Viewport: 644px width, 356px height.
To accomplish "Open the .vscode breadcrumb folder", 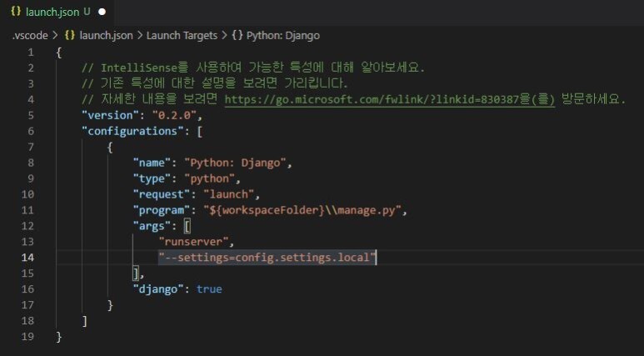I will 30,35.
